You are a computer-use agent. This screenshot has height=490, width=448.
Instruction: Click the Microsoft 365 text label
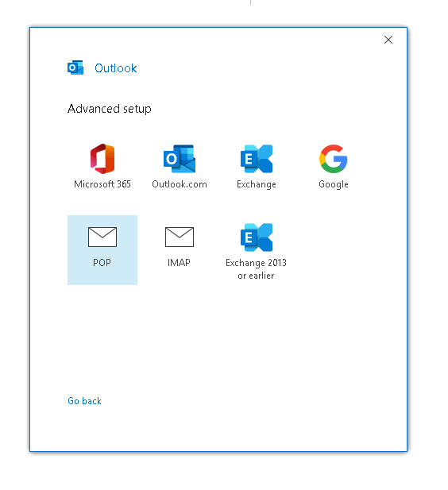click(102, 184)
